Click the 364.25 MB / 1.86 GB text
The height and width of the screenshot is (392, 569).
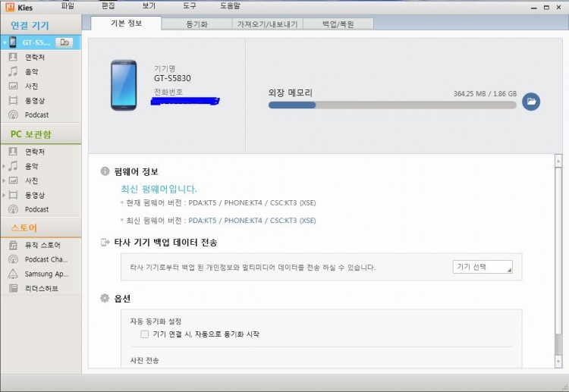pos(485,93)
